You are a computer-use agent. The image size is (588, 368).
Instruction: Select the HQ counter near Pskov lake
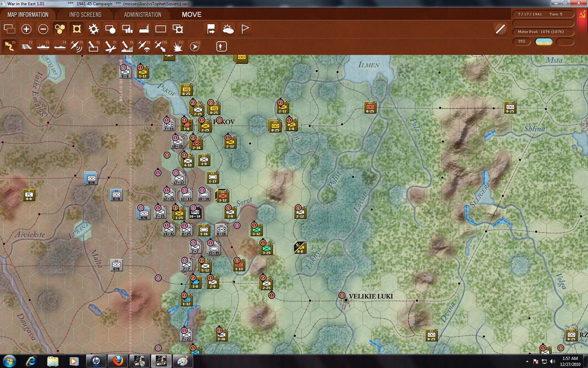coord(186,90)
